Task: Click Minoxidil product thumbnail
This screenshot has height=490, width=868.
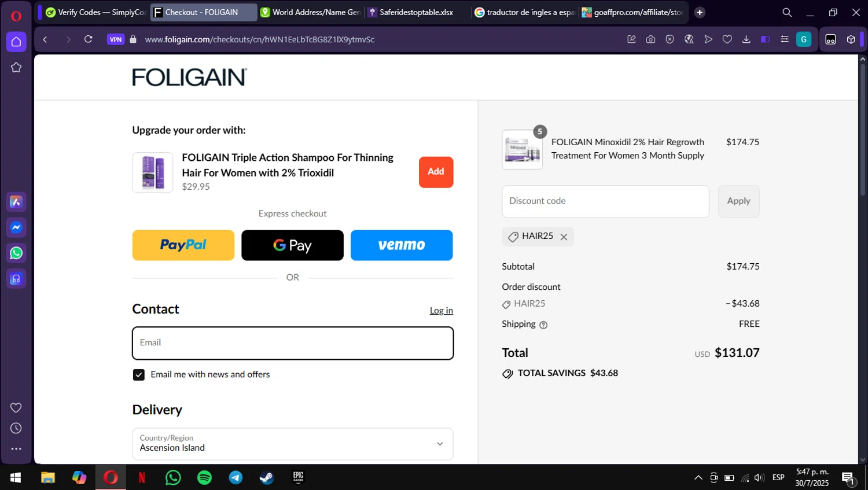Action: pos(522,149)
